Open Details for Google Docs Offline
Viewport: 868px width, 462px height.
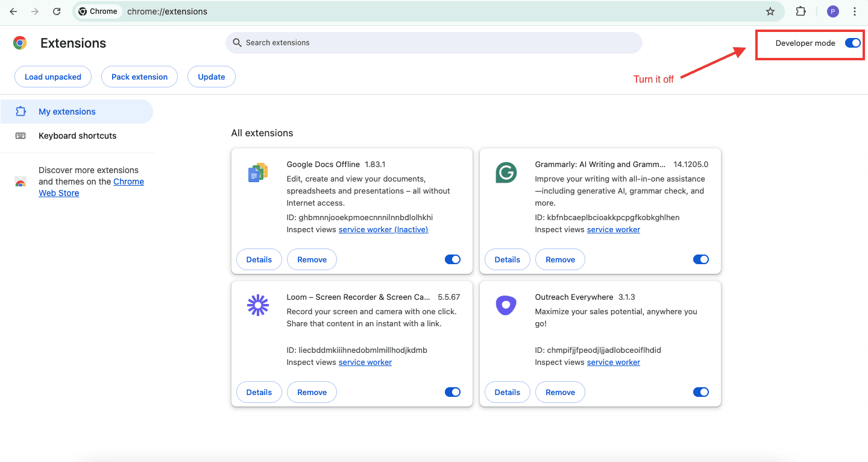tap(259, 259)
